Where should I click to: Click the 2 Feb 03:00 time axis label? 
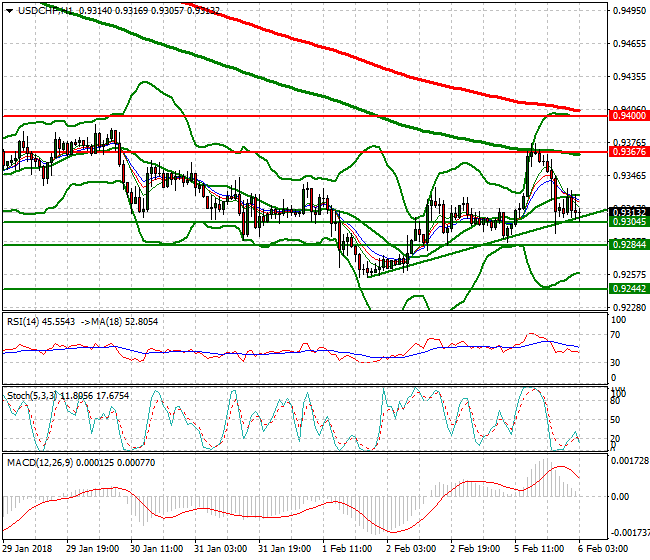coord(411,549)
